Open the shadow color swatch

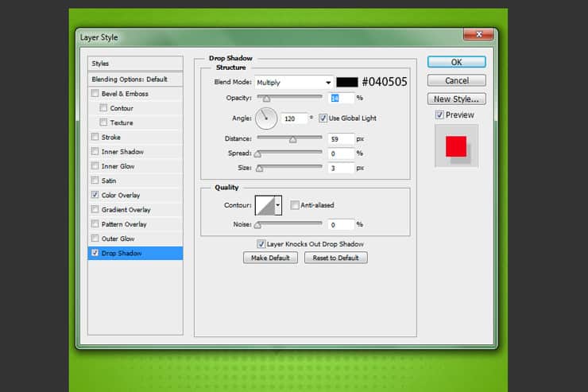(347, 82)
